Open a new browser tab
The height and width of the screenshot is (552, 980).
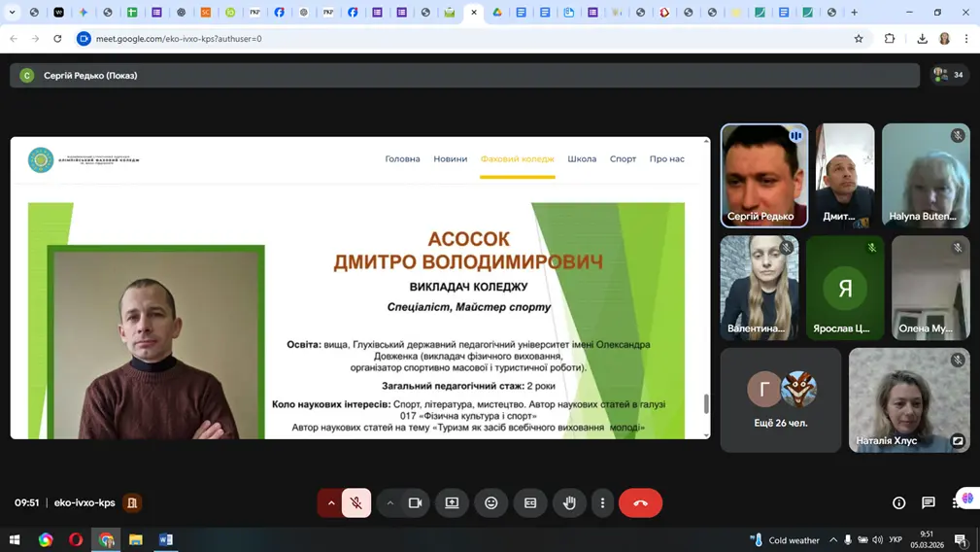[x=855, y=12]
